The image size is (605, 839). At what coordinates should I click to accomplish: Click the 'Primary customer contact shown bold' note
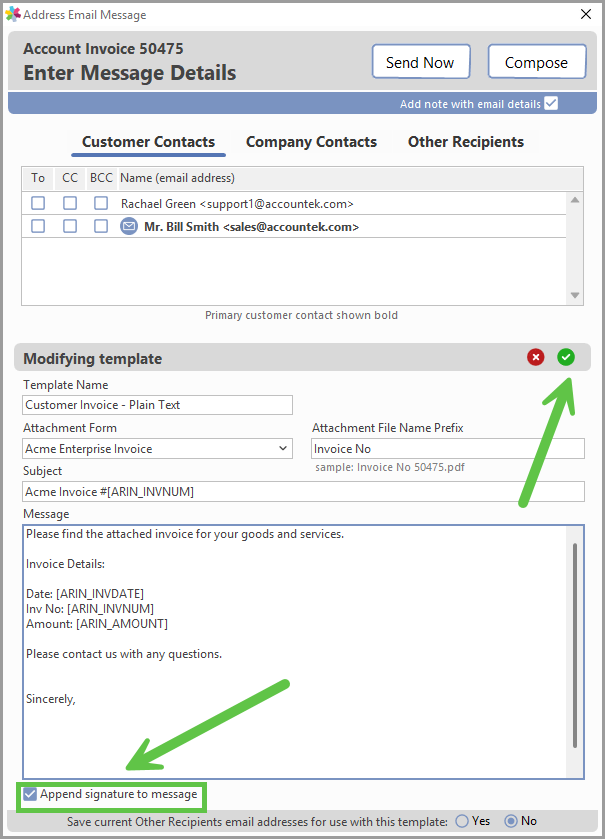[x=301, y=315]
